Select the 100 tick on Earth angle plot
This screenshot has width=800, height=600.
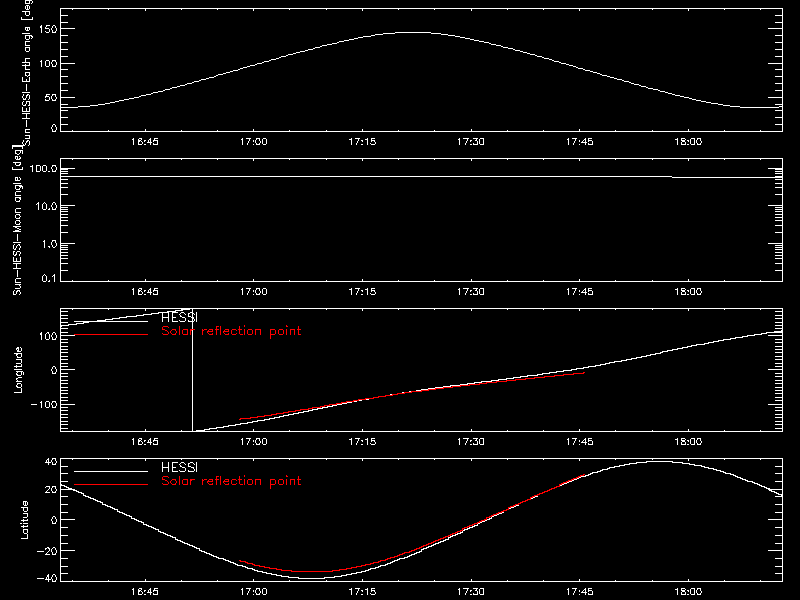(x=47, y=63)
